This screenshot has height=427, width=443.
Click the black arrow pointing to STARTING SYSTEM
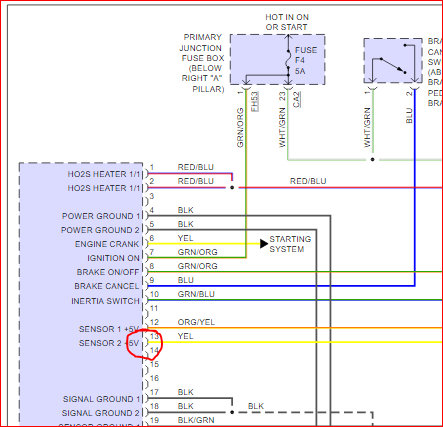[x=264, y=244]
